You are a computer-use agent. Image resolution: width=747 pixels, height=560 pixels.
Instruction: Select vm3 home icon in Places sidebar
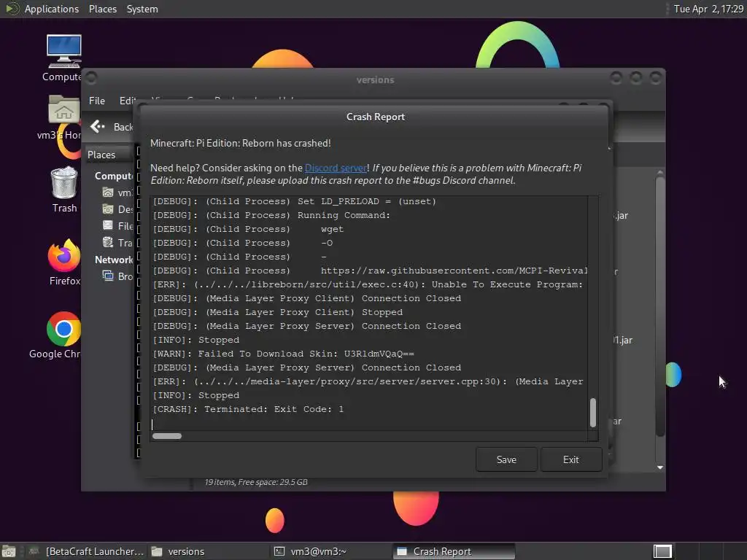(x=108, y=192)
